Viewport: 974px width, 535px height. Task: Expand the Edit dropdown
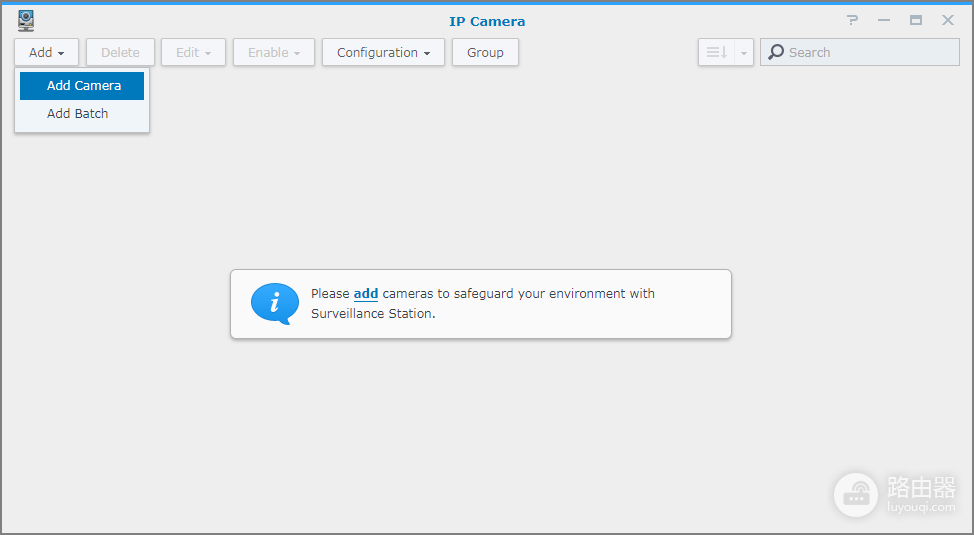[x=193, y=52]
